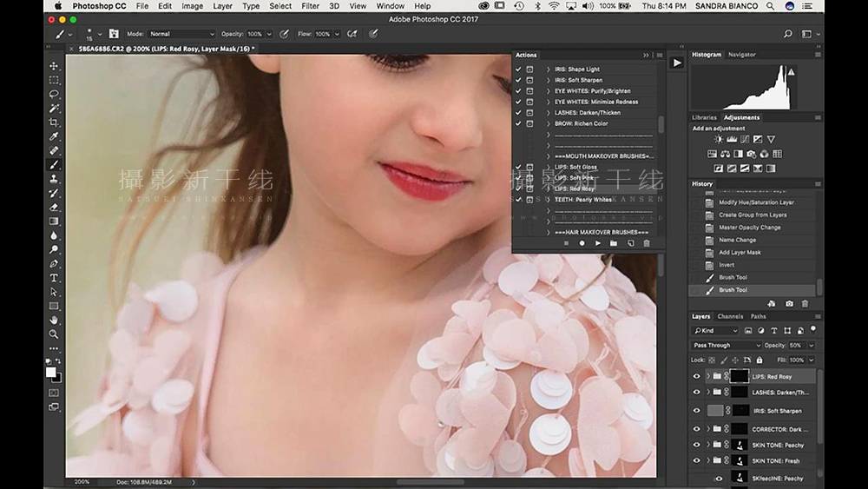Select the Eyedropper tool

click(x=54, y=136)
